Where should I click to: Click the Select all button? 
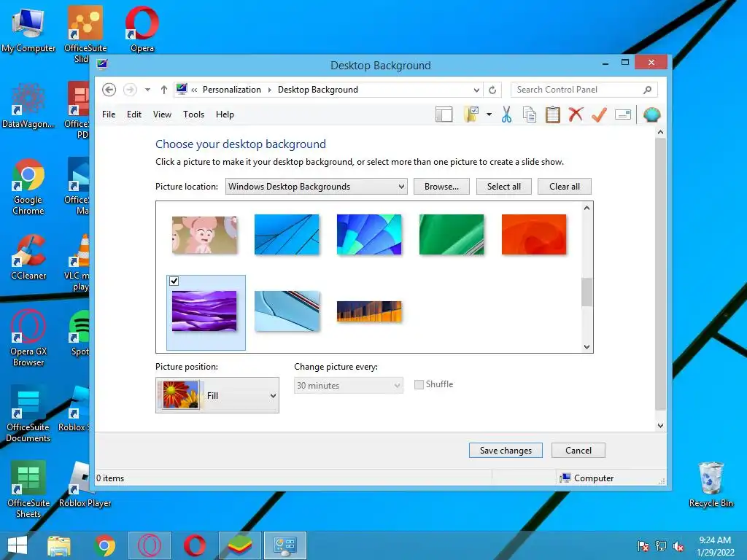504,186
